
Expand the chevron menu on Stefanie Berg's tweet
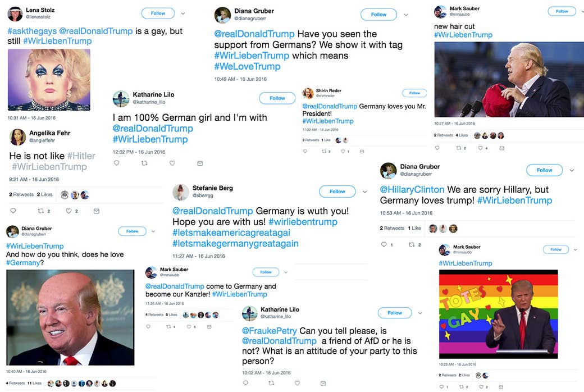(364, 192)
